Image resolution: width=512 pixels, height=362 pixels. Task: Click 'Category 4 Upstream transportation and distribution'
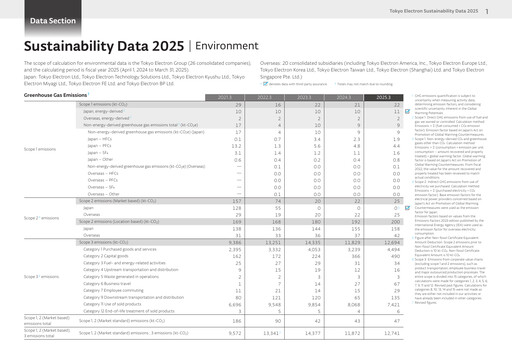click(x=131, y=270)
